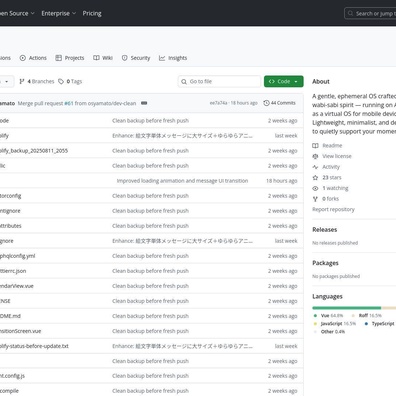Click the eye icon next to 1 watching
Image resolution: width=396 pixels, height=396 pixels.
coord(315,188)
